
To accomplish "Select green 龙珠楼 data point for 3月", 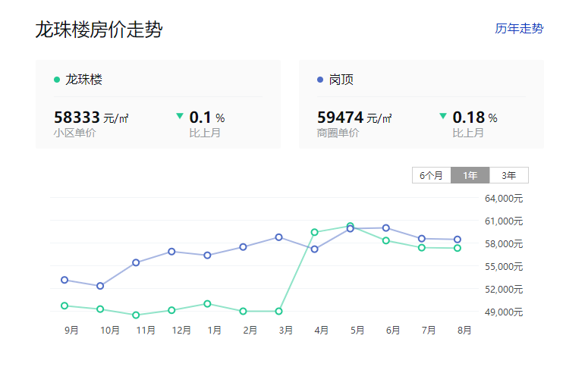I will (x=278, y=311).
